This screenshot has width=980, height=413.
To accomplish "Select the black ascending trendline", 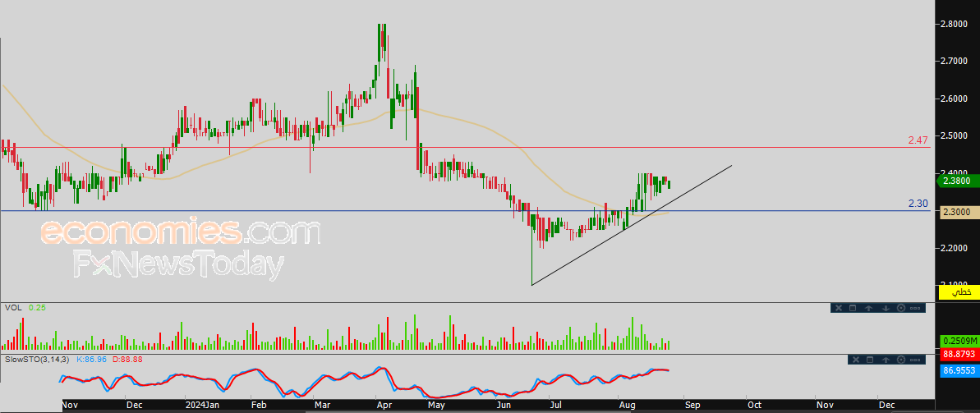I will (631, 226).
